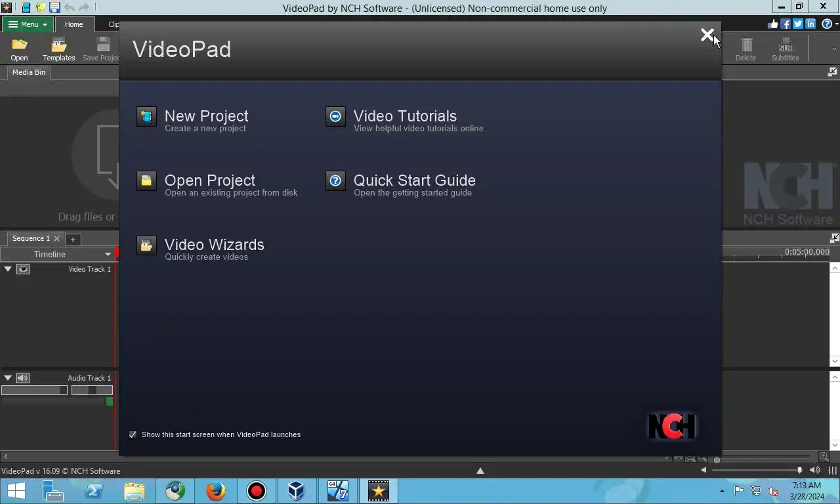The height and width of the screenshot is (504, 840).
Task: Click the VirtualBox taskbar icon
Action: tap(297, 491)
